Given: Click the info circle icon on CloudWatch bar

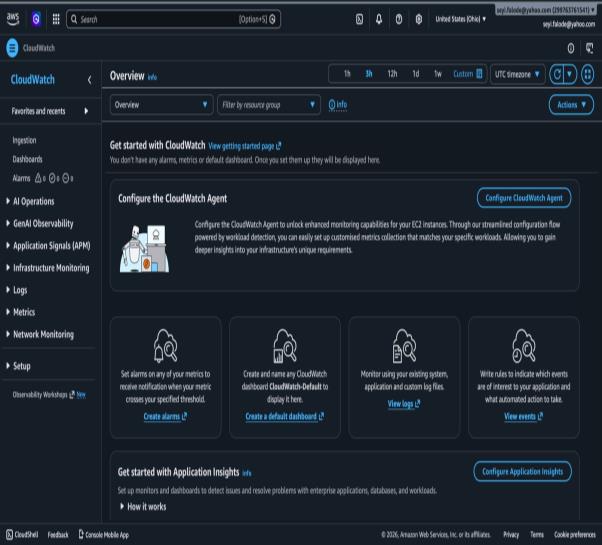Looking at the screenshot, I should [571, 48].
